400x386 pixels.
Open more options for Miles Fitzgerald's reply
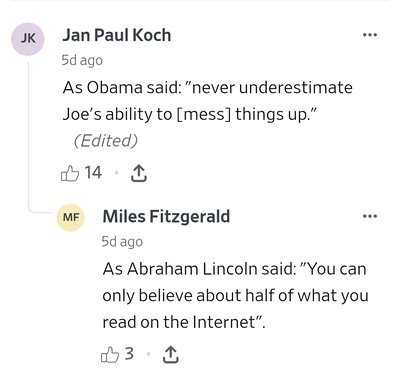tap(370, 216)
